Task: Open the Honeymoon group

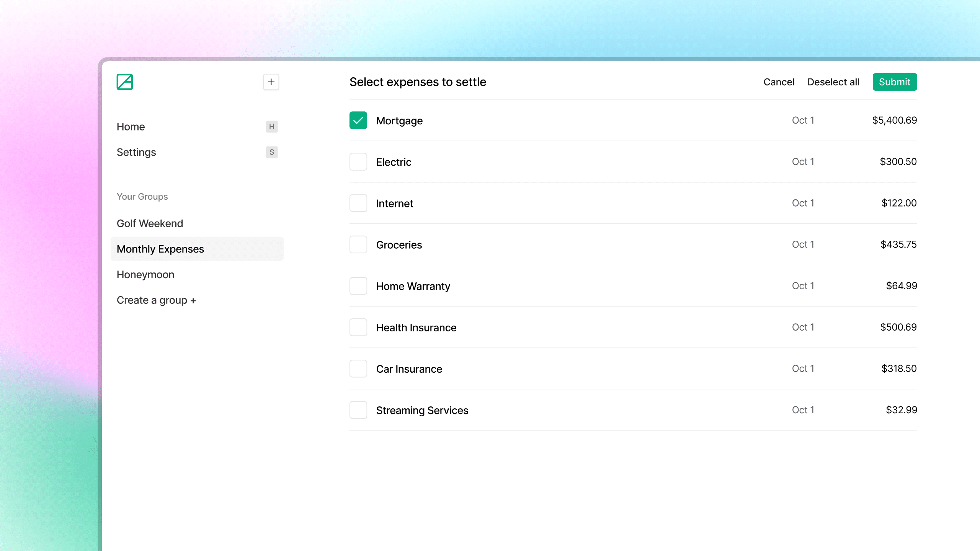Action: (145, 275)
